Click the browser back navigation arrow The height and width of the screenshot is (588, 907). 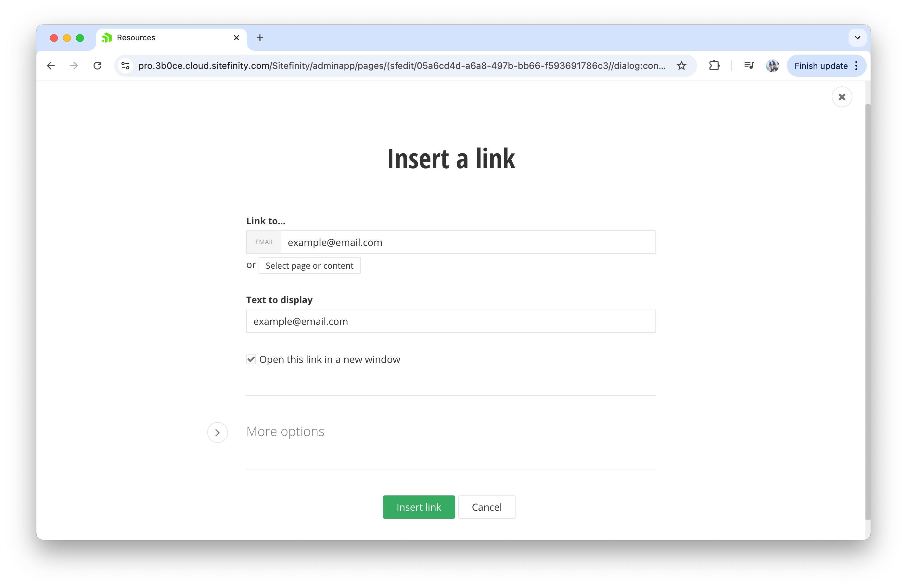coord(51,66)
